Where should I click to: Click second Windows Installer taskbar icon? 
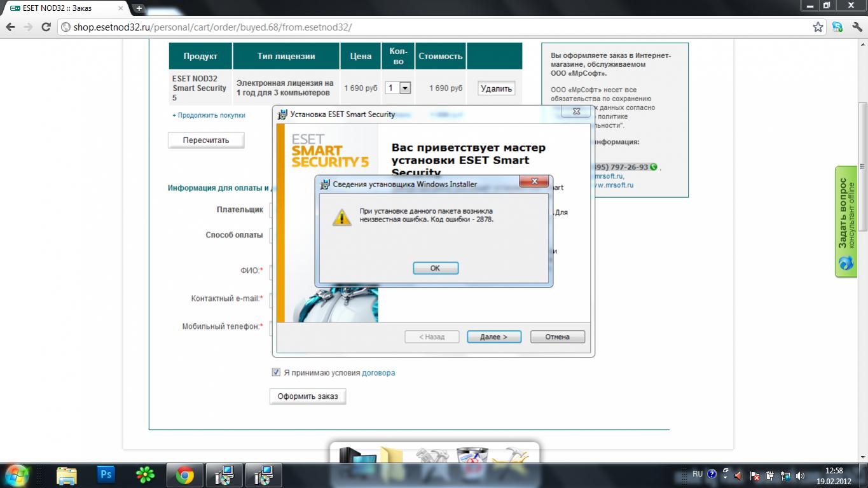[263, 475]
